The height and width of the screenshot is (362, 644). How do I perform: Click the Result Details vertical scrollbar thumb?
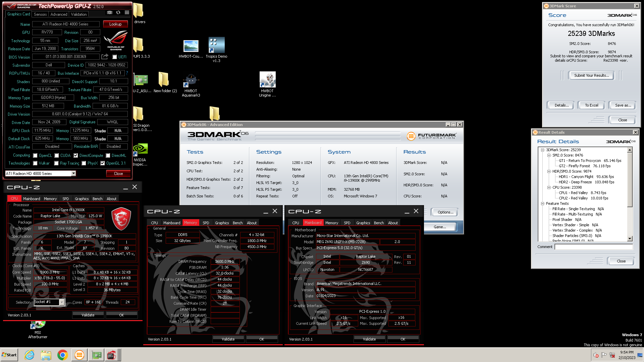630,180
